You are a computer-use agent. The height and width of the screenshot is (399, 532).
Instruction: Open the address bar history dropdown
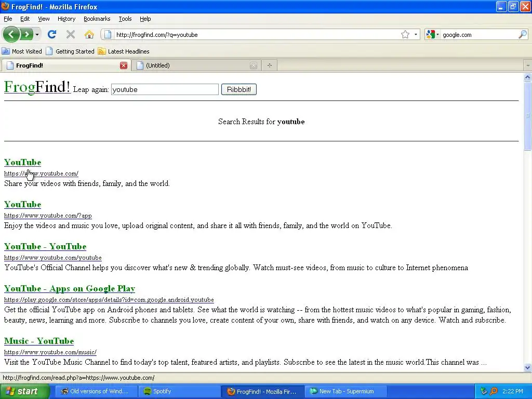416,34
